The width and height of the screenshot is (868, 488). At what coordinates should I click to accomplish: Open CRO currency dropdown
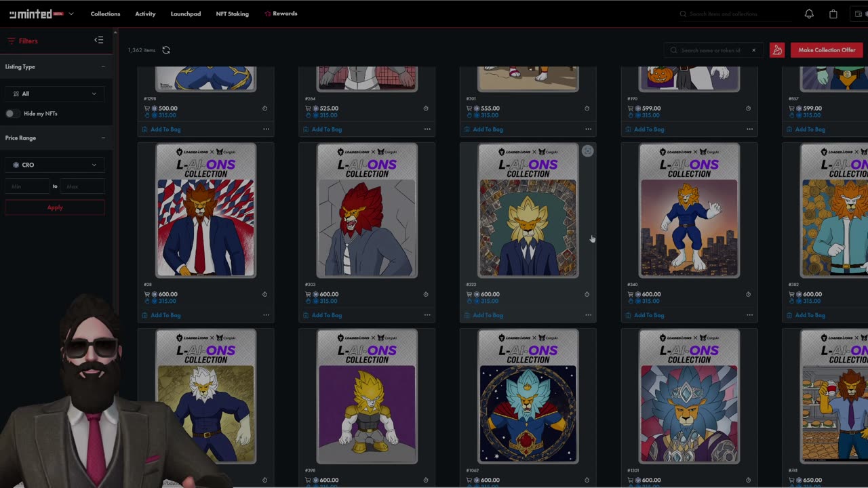55,165
